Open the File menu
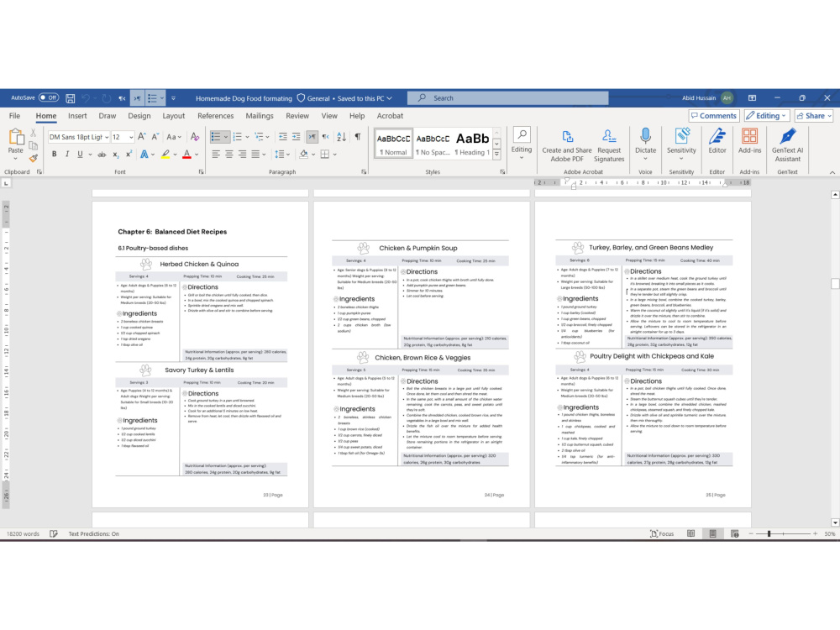840x630 pixels. click(14, 116)
